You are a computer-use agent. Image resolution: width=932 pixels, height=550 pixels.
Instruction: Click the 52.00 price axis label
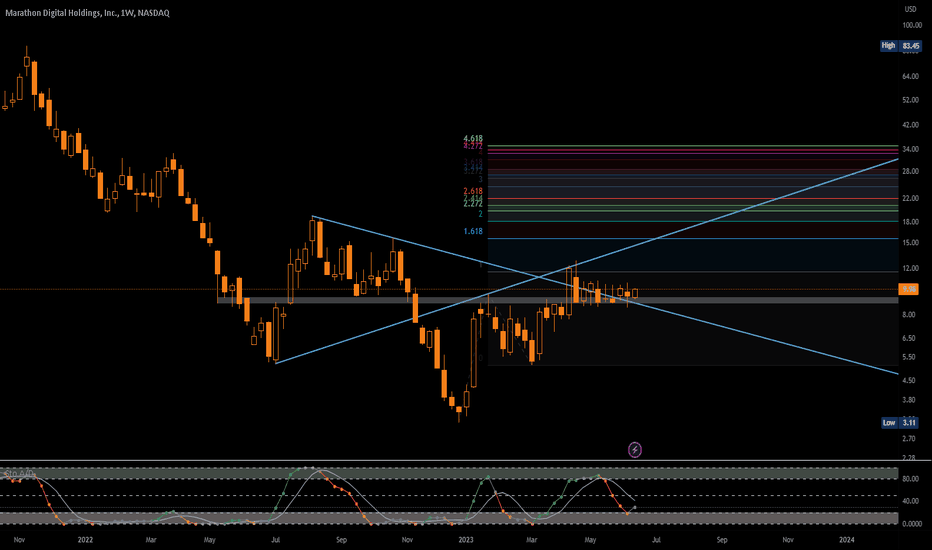click(x=911, y=100)
